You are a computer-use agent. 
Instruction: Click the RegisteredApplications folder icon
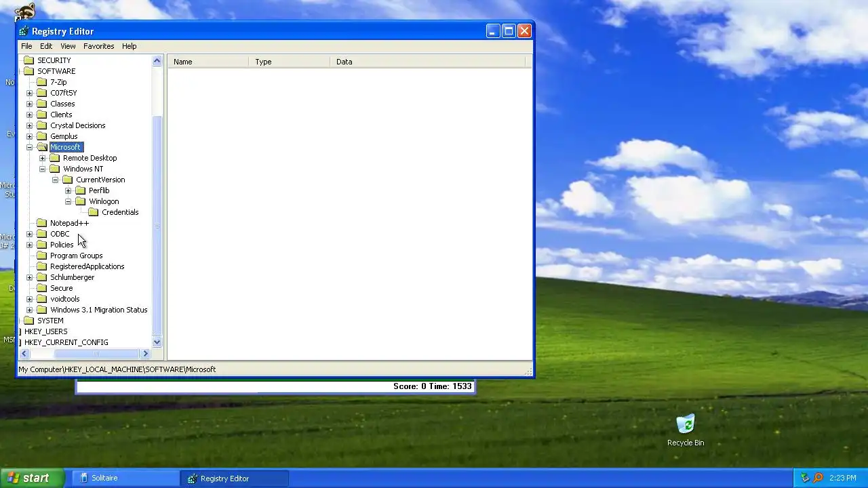click(x=41, y=266)
